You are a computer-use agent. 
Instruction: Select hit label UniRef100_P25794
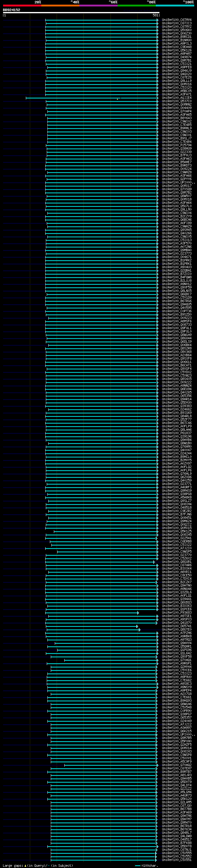pyautogui.click(x=177, y=145)
